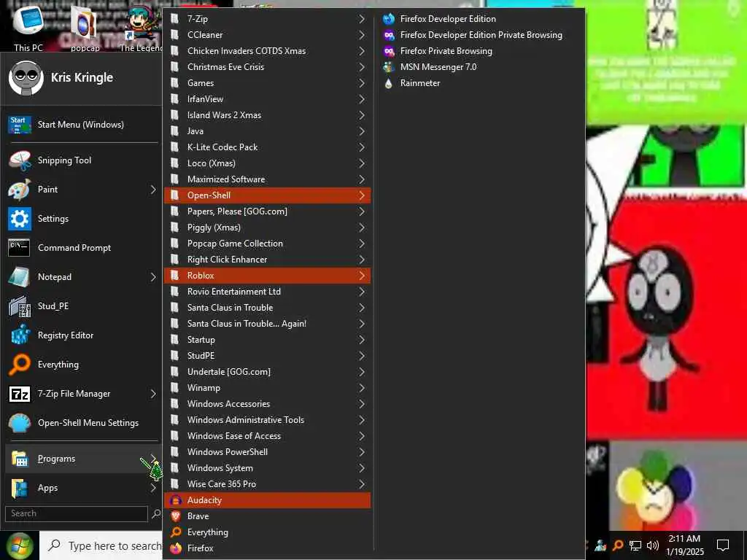
Task: Expand the 7-Zip File Manager submenu arrow
Action: click(153, 394)
